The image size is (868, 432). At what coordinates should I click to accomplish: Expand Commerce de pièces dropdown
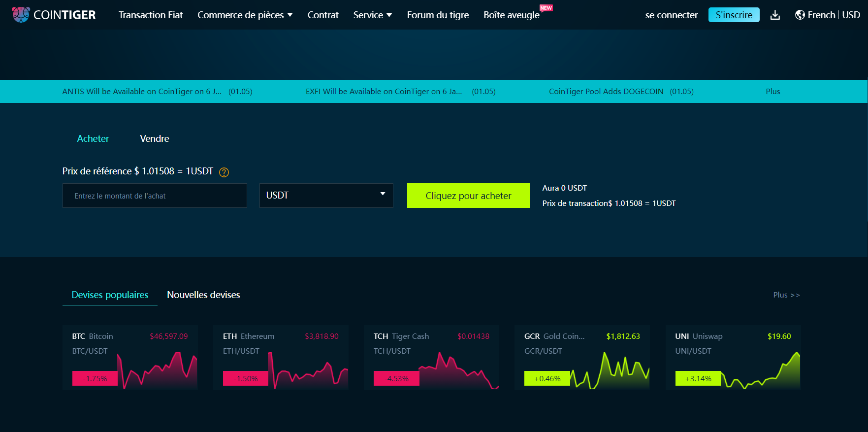click(x=245, y=15)
